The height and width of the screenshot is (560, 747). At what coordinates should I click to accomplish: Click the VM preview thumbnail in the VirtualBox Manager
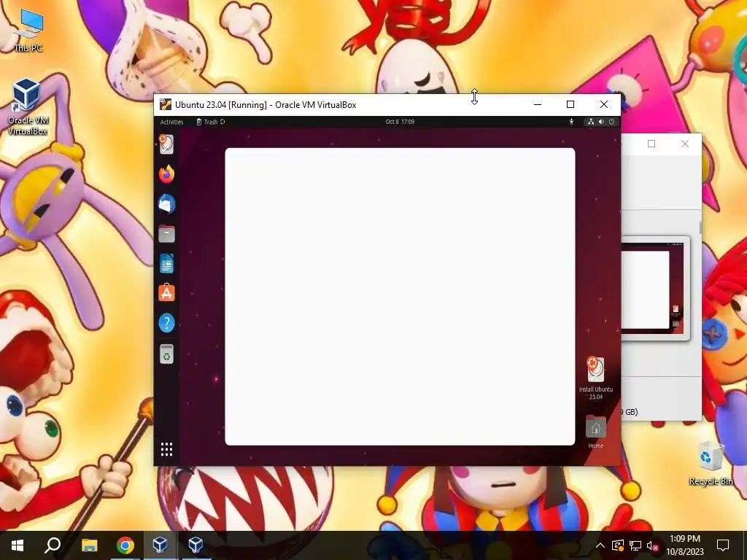[656, 289]
